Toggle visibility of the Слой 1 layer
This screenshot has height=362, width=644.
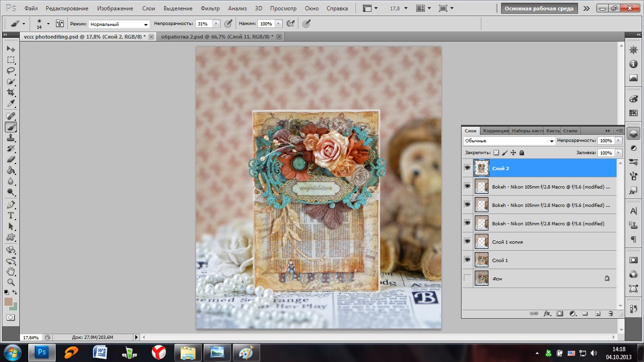467,260
